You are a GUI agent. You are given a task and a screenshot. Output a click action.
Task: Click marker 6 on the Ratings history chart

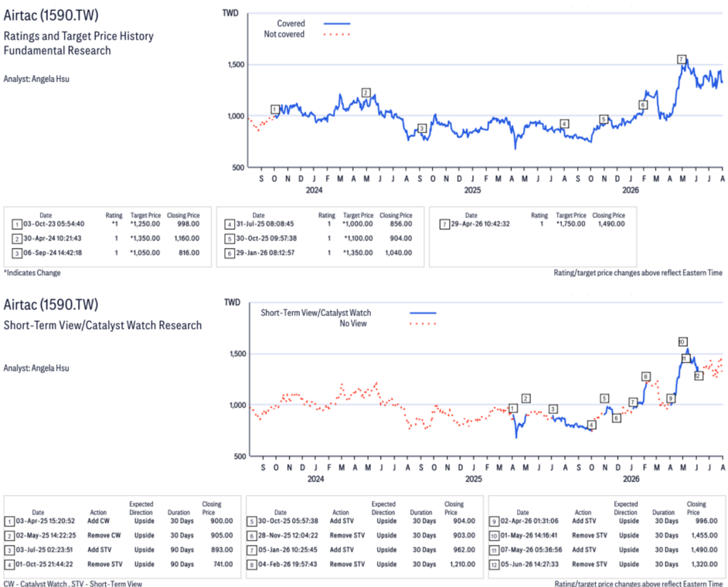point(643,105)
